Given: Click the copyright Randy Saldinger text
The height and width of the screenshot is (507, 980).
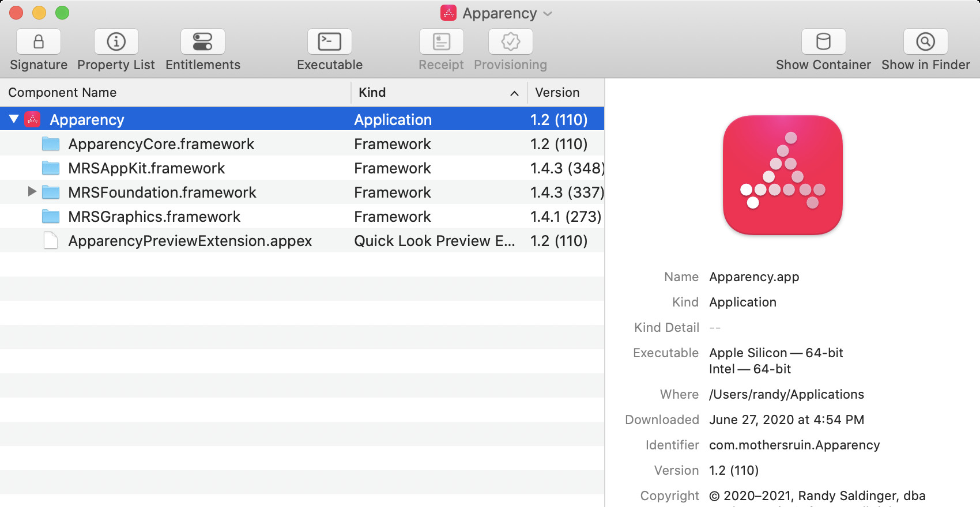Looking at the screenshot, I should click(817, 496).
